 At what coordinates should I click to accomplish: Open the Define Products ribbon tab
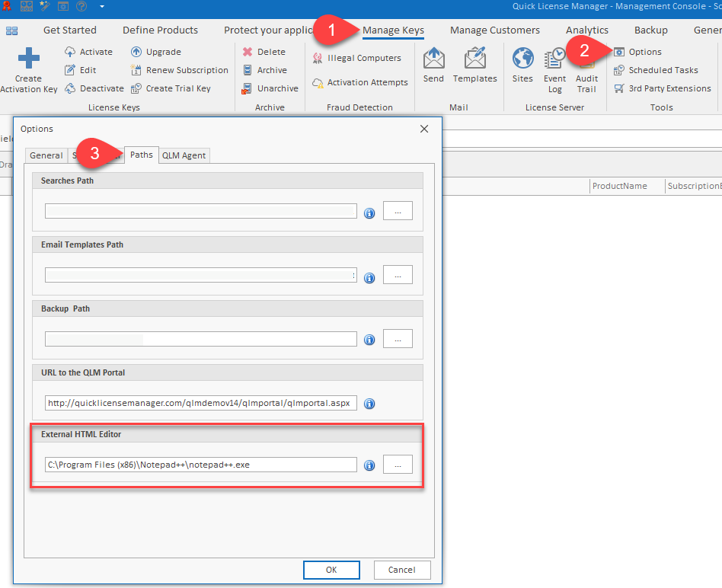point(160,30)
